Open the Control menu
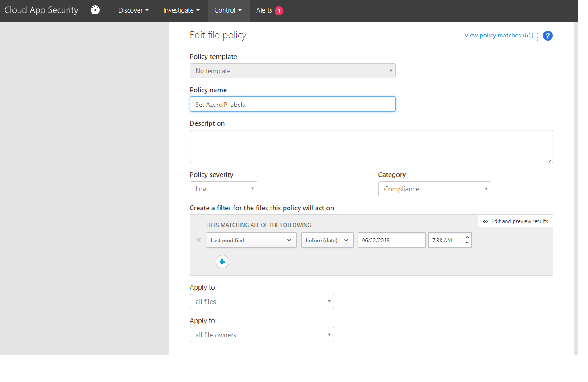Image resolution: width=588 pixels, height=382 pixels. (229, 10)
